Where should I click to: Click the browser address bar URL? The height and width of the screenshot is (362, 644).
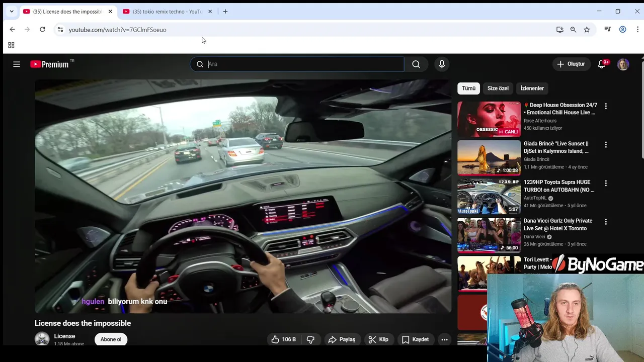tap(117, 30)
